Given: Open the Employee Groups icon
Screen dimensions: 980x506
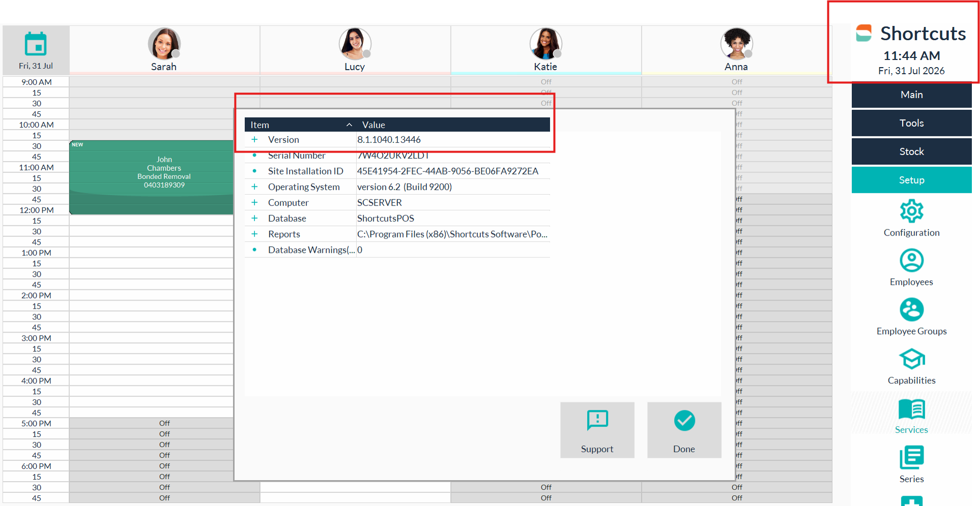Looking at the screenshot, I should pos(911,310).
